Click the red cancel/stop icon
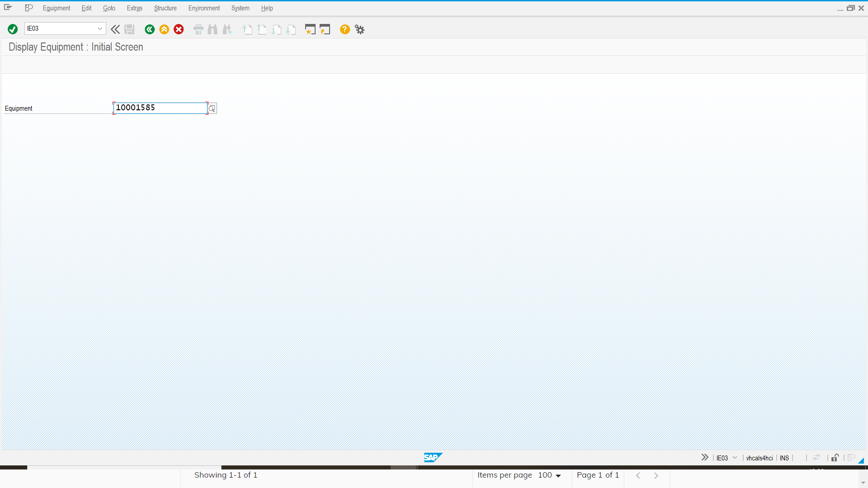This screenshot has height=488, width=868. [x=178, y=29]
